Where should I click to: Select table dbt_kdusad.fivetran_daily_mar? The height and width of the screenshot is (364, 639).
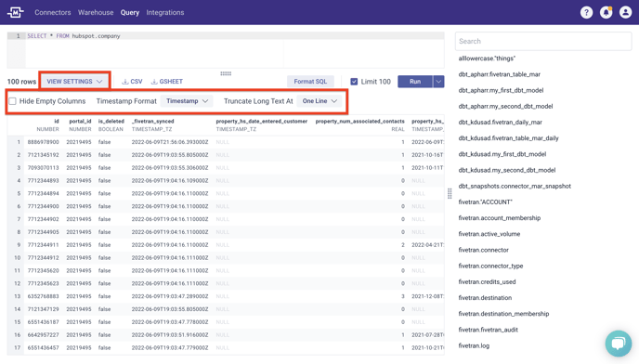(x=500, y=122)
